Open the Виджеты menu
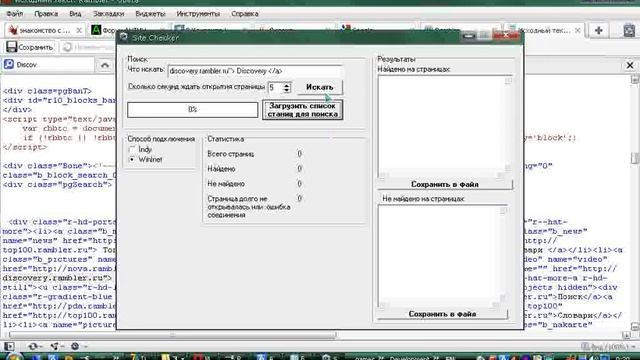The image size is (640, 360). pyautogui.click(x=150, y=13)
